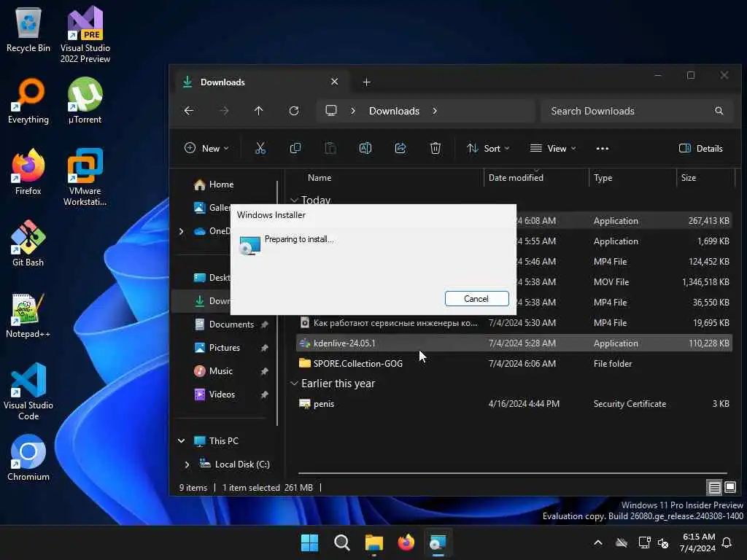Click the Name column header
Image resolution: width=747 pixels, height=560 pixels.
click(x=320, y=178)
